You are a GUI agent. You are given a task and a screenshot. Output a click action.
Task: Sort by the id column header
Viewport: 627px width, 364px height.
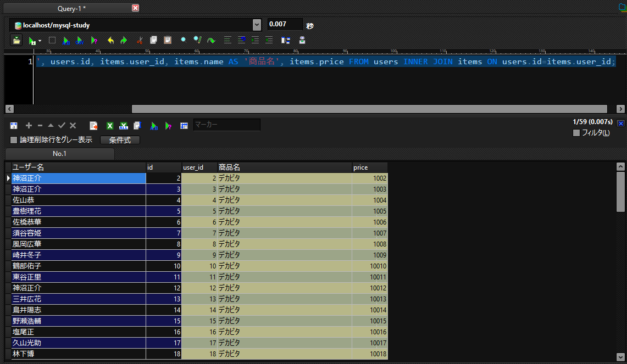pyautogui.click(x=164, y=167)
